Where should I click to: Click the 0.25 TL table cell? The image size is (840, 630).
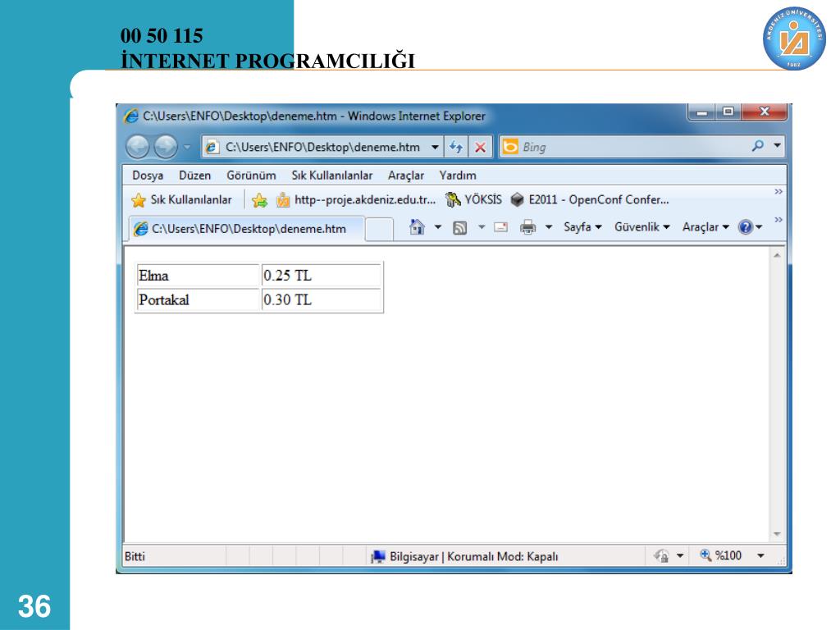click(x=321, y=276)
